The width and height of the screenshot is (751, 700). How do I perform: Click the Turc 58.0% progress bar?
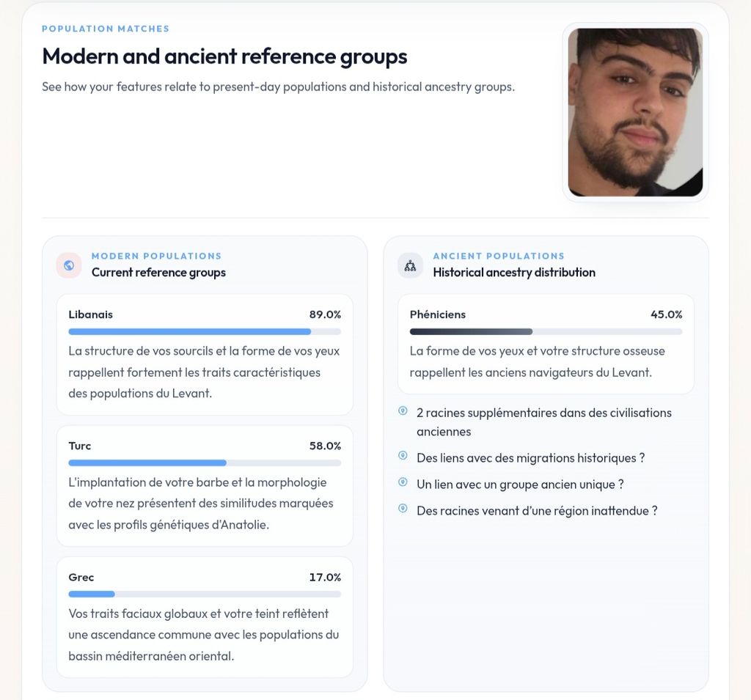205,463
